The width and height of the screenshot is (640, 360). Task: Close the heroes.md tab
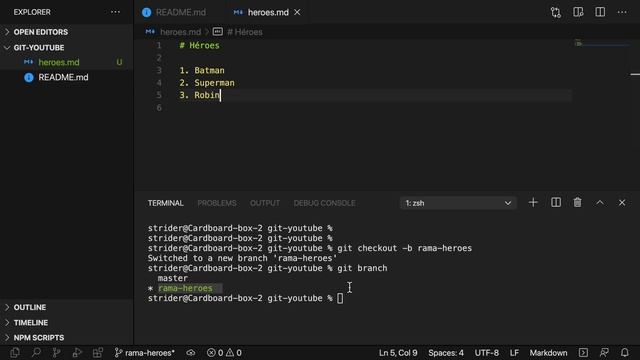pos(297,12)
